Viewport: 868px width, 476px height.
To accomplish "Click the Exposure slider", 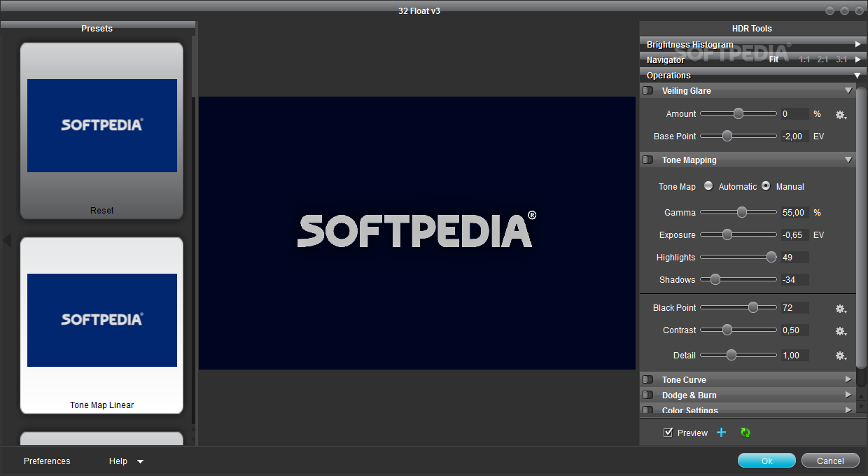I will click(738, 234).
